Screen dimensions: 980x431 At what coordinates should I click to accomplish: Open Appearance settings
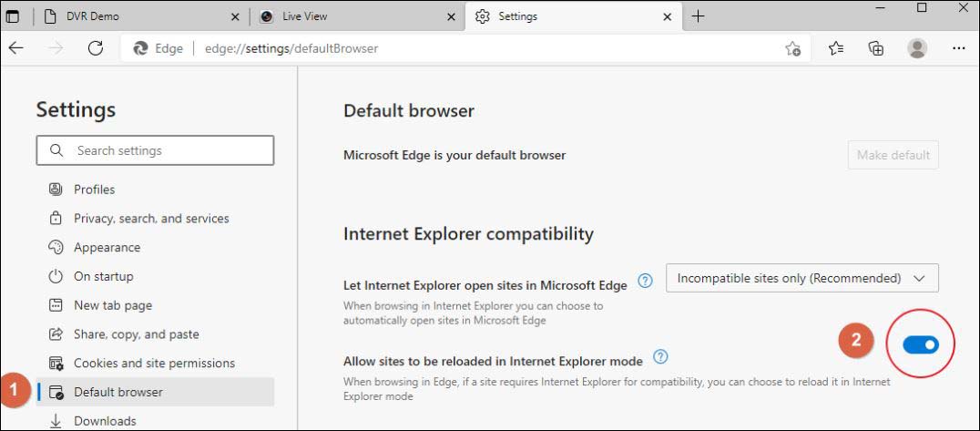pyautogui.click(x=107, y=248)
